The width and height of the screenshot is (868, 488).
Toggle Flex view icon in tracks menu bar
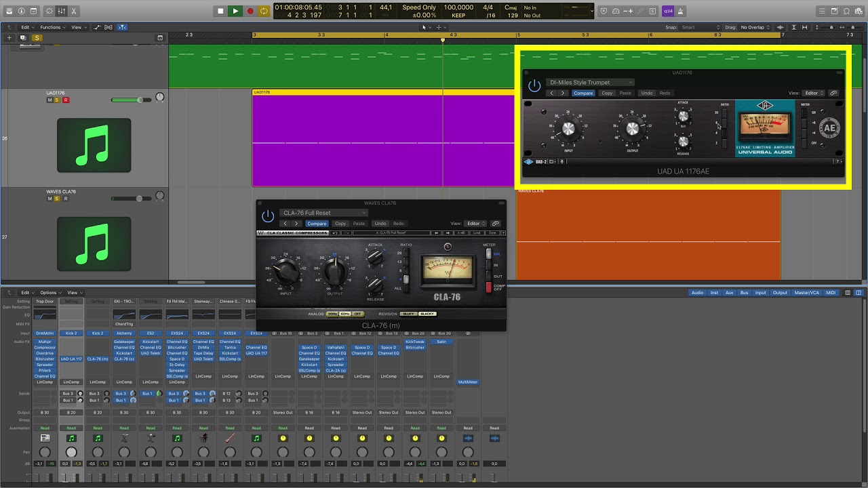tap(109, 27)
